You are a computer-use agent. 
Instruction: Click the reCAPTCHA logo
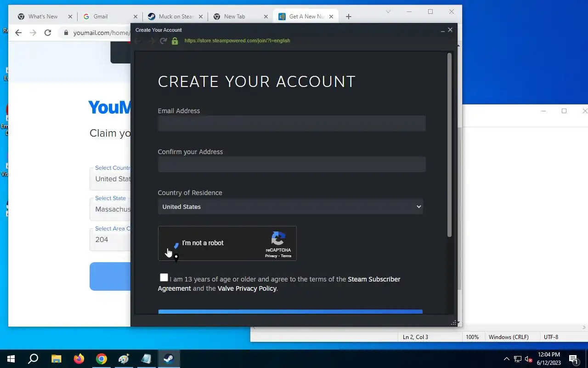(x=278, y=239)
